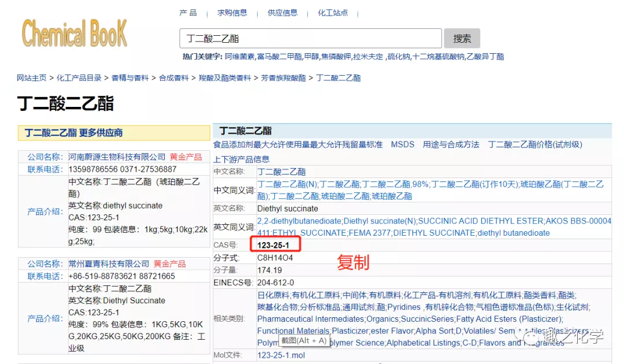Viewport: 624px width, 364px height.
Task: Click 黄金产品 label beside 常州夏青
Action: pos(169,263)
